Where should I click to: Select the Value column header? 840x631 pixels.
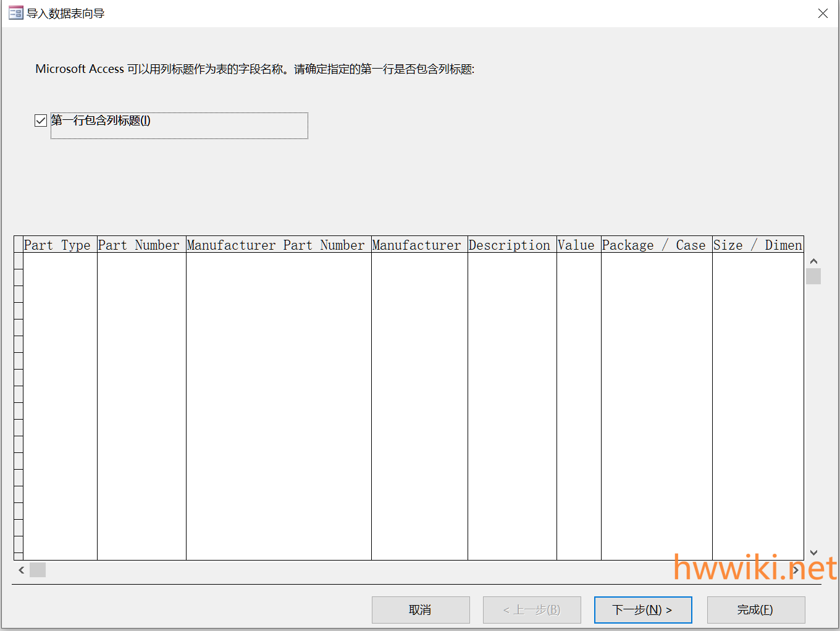point(578,245)
